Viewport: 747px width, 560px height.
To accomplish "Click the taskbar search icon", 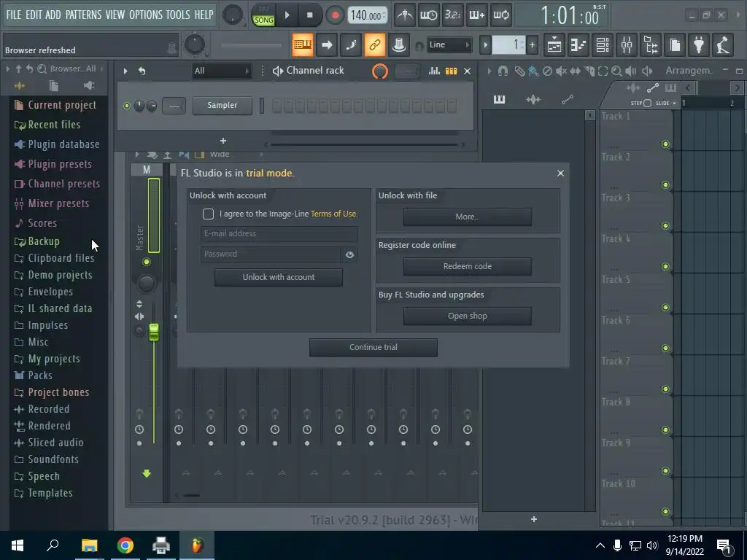I will point(53,545).
